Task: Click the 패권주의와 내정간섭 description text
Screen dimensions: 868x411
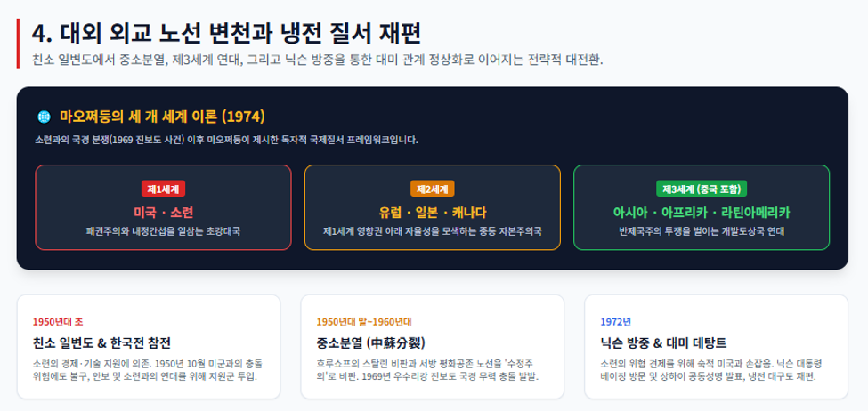Action: click(163, 231)
